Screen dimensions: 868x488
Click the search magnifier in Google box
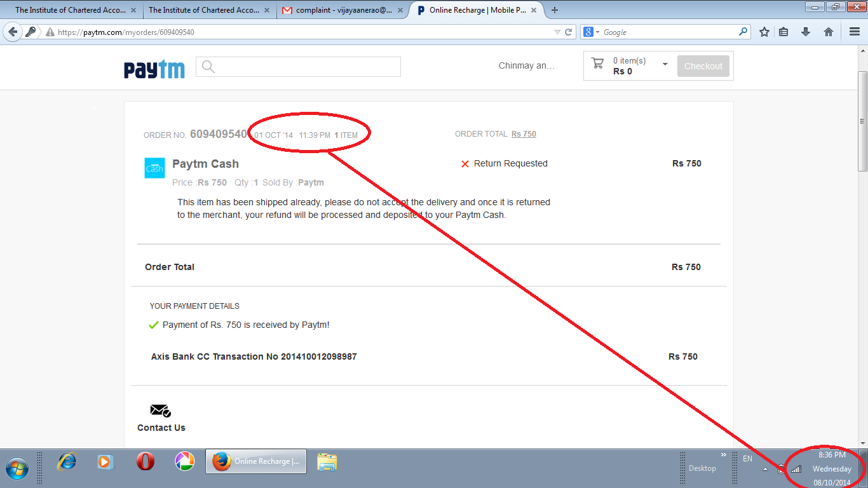[x=743, y=32]
